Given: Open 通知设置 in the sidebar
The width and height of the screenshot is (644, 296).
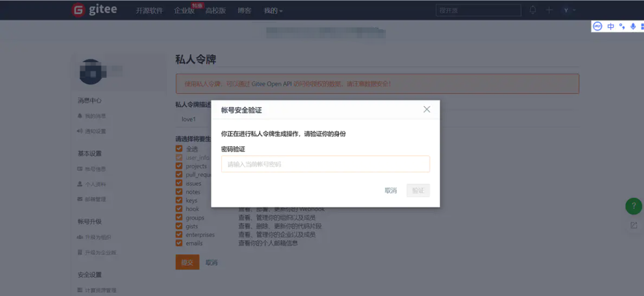Looking at the screenshot, I should tap(92, 131).
